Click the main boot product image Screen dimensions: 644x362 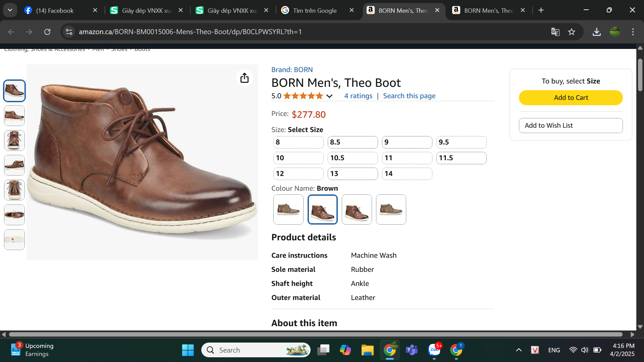tap(142, 162)
